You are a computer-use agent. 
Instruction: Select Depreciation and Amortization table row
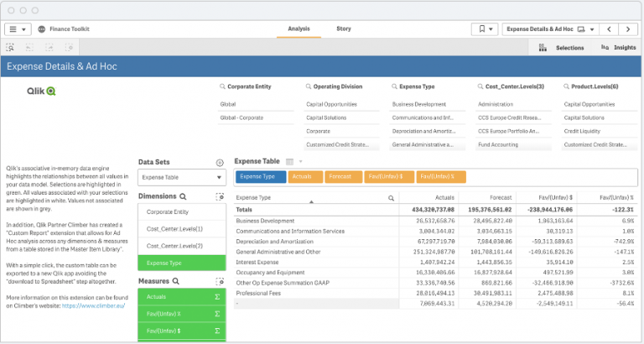435,242
